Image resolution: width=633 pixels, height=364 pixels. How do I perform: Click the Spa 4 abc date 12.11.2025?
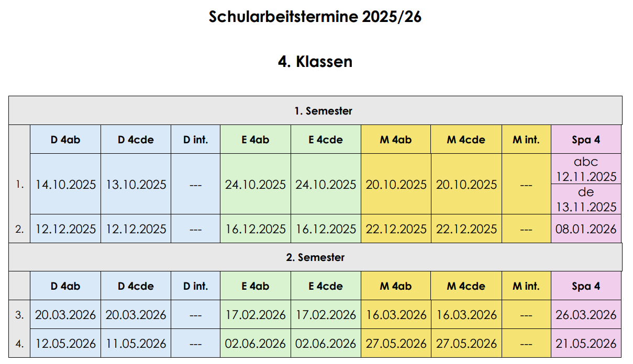586,176
